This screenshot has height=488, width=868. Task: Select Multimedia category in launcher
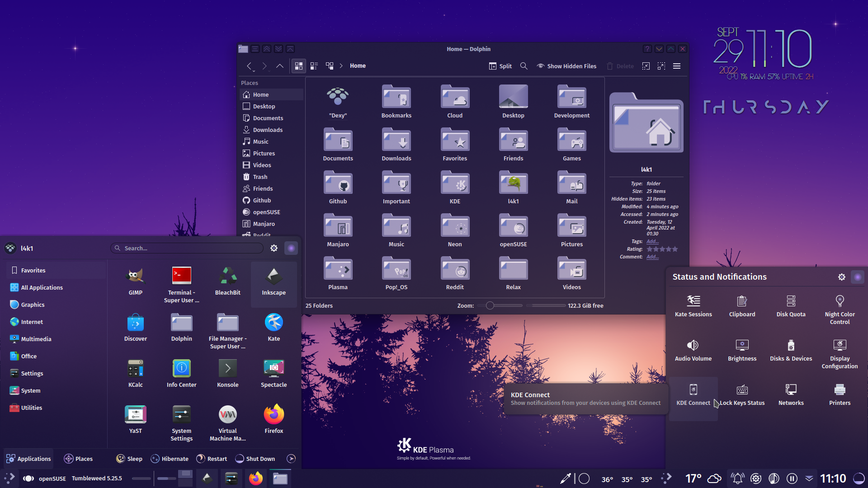tap(56, 339)
